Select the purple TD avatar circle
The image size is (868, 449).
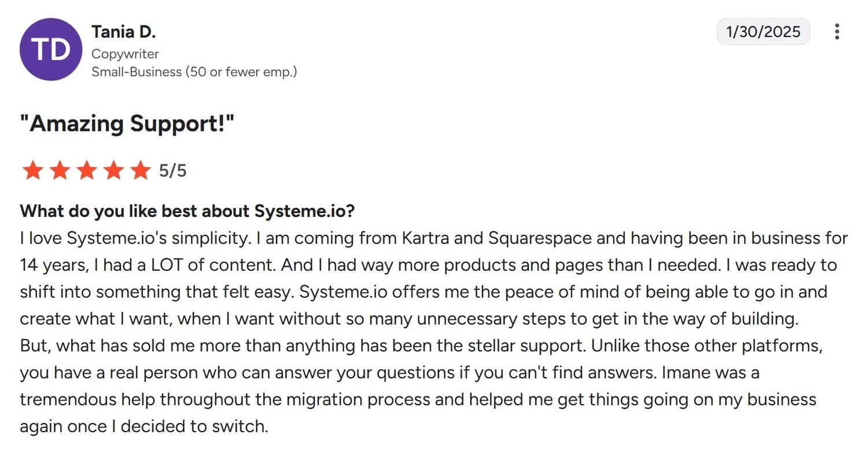click(x=50, y=49)
